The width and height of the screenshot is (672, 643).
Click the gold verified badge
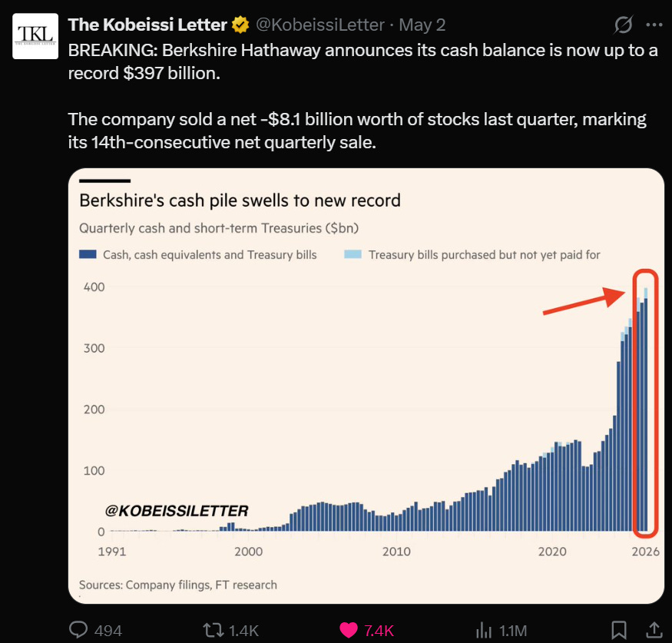click(240, 25)
